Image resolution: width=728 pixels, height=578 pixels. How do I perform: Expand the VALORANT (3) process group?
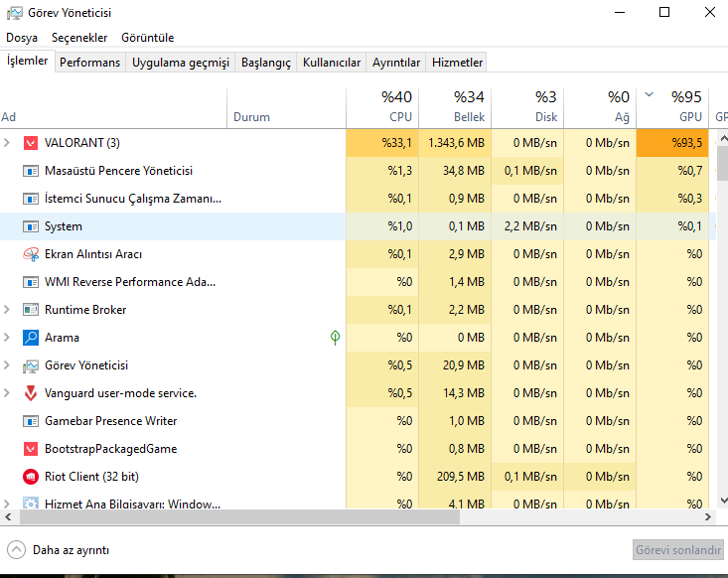[7, 143]
